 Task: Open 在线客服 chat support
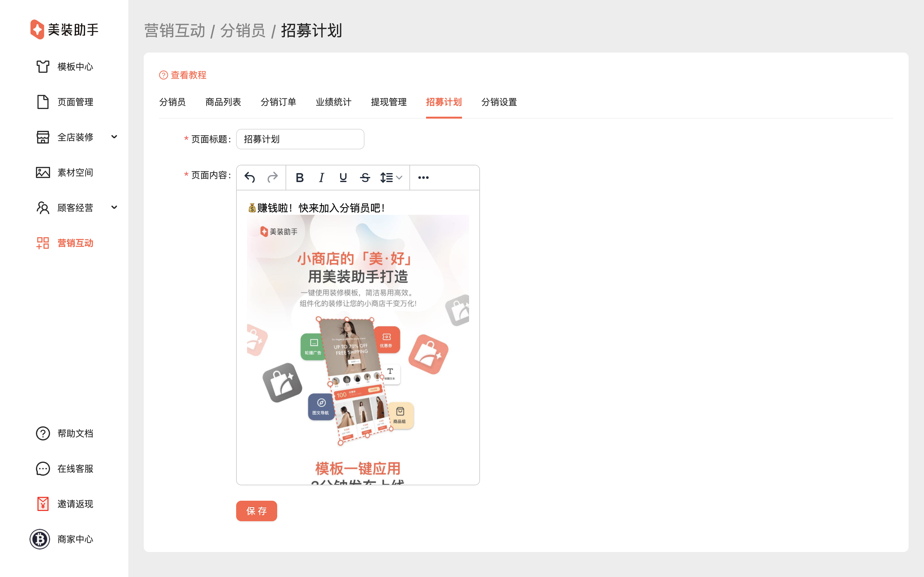coord(75,469)
